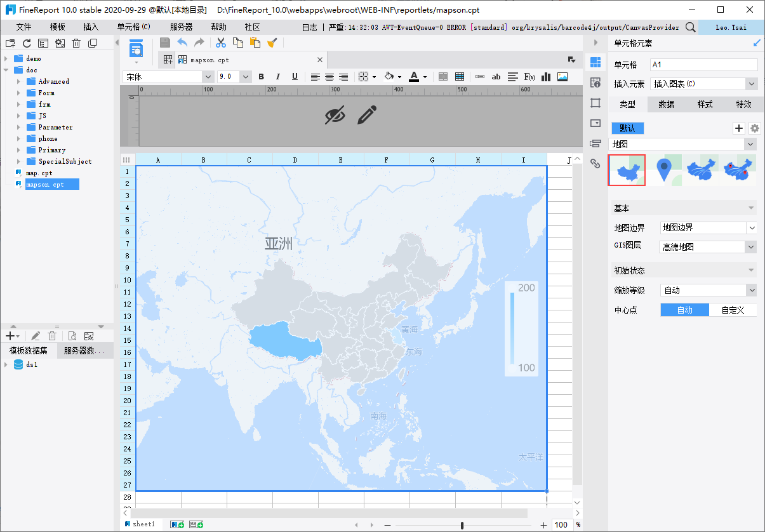
Task: Collapse the doc folder
Action: (6, 70)
